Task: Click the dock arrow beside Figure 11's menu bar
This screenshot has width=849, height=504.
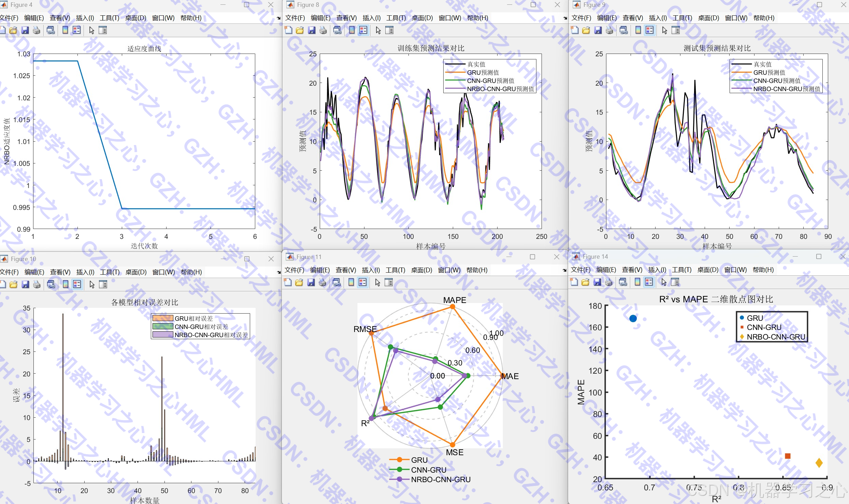Action: (x=564, y=270)
